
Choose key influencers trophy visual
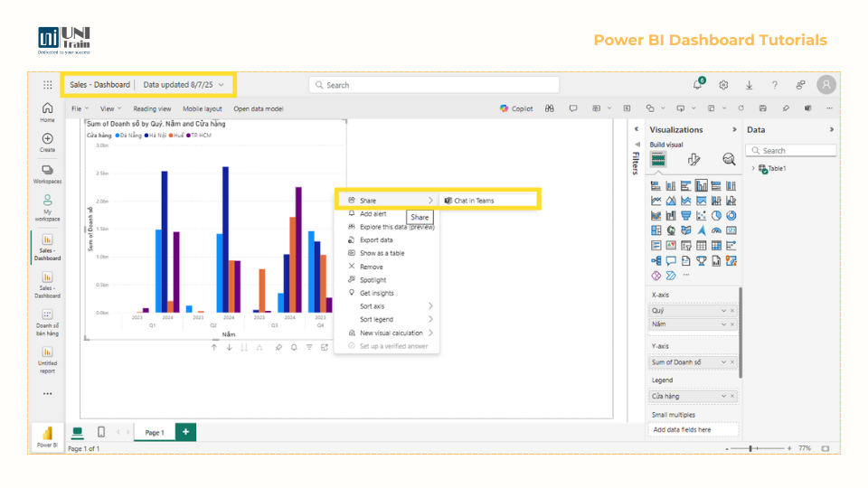click(702, 260)
